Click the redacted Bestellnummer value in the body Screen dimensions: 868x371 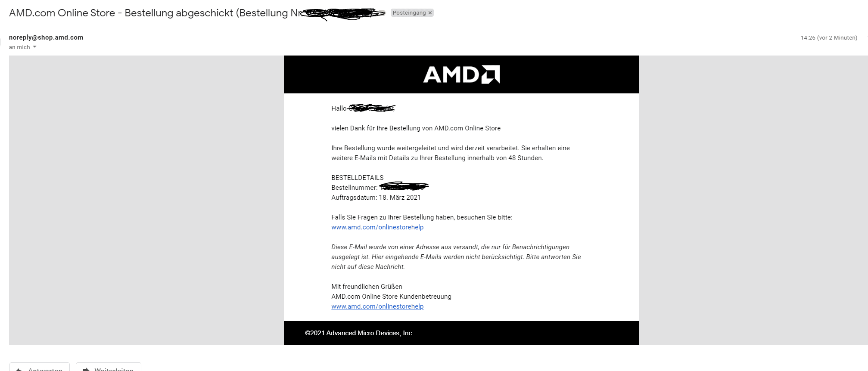(x=404, y=187)
